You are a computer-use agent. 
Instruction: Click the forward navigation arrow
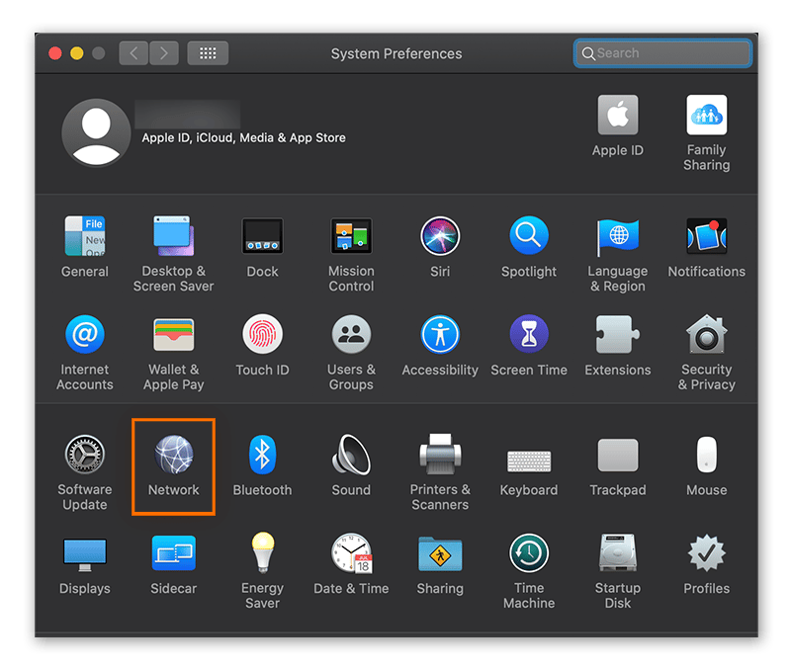(164, 53)
